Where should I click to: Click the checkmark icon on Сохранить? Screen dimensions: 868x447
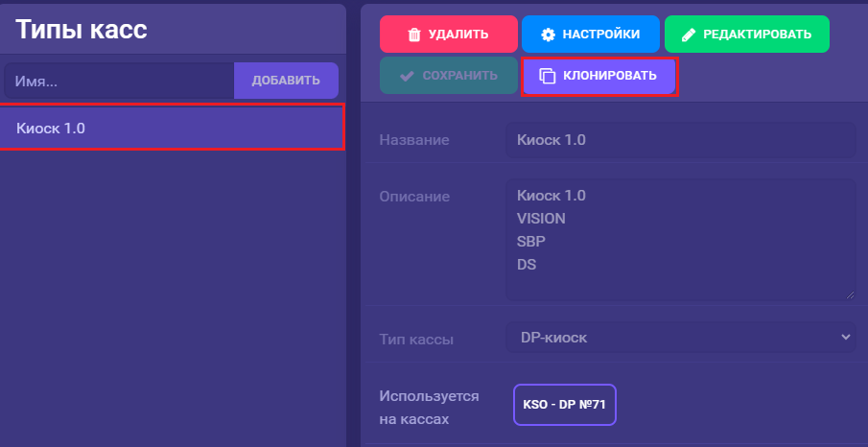tap(407, 76)
